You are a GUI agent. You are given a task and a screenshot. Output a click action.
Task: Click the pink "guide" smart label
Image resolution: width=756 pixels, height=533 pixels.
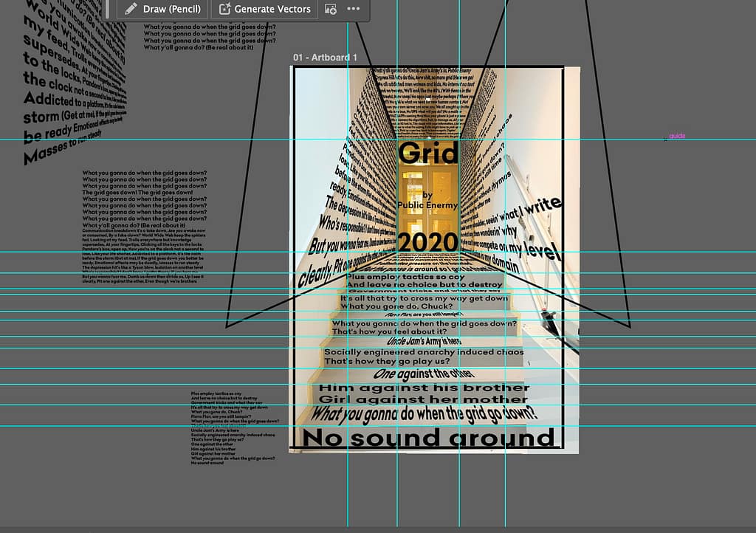click(x=676, y=137)
